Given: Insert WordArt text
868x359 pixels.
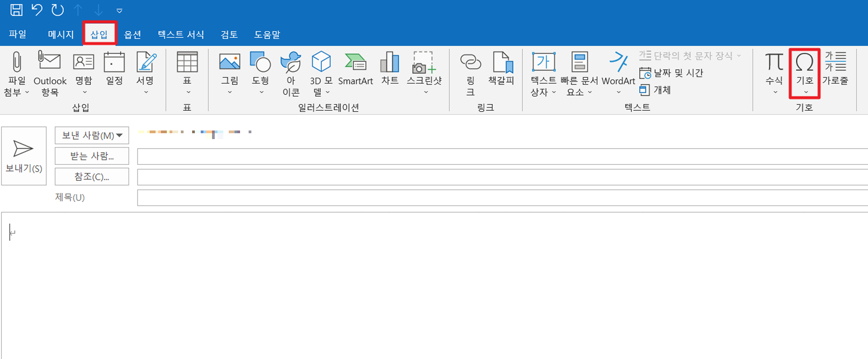Looking at the screenshot, I should pos(618,72).
